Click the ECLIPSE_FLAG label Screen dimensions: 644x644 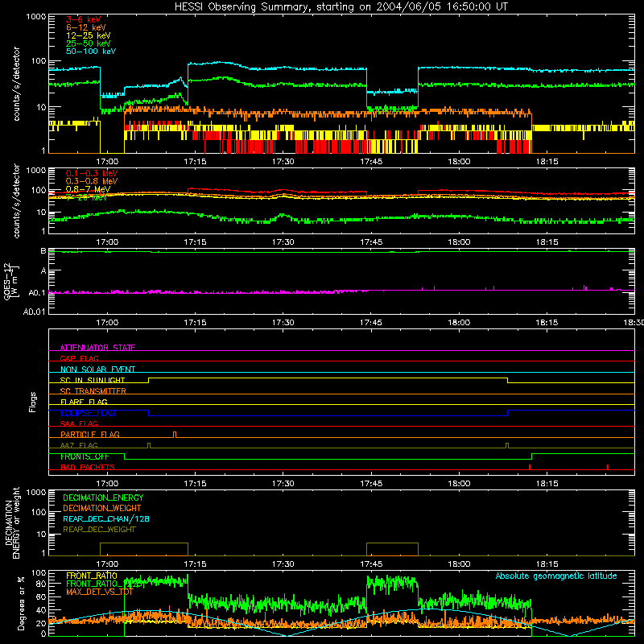(x=88, y=413)
